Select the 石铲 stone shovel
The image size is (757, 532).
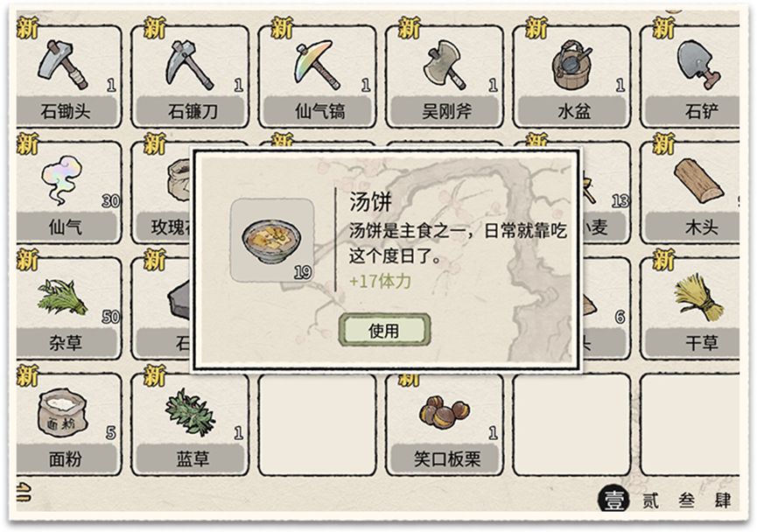tap(690, 76)
